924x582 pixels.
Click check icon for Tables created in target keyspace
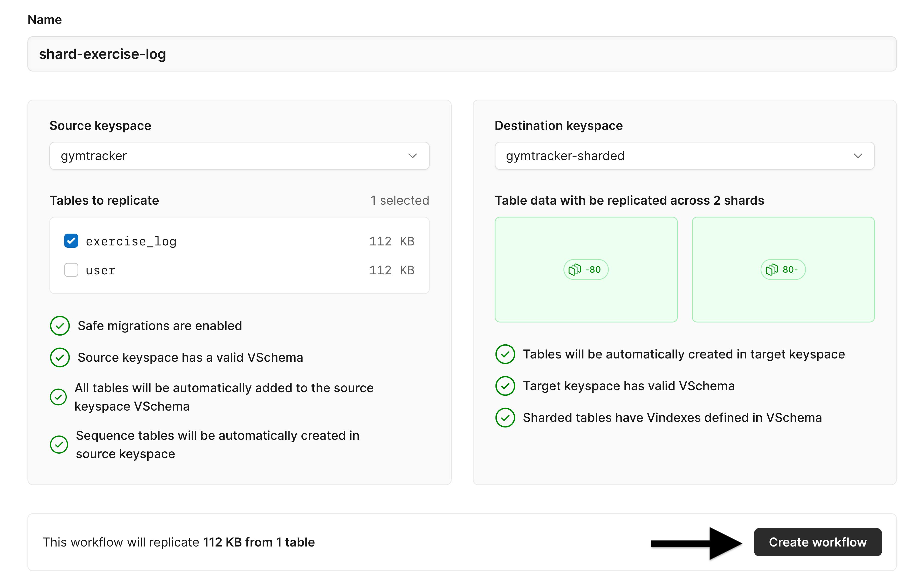coord(505,354)
